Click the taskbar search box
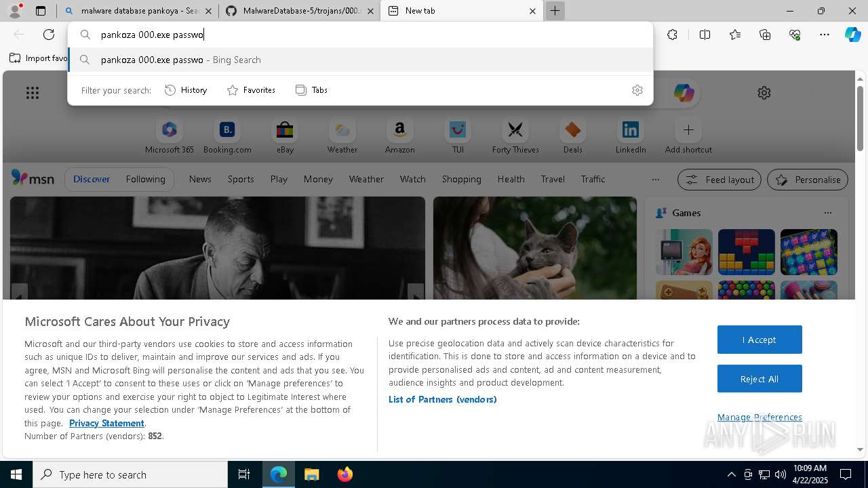The height and width of the screenshot is (488, 868). pos(130,474)
